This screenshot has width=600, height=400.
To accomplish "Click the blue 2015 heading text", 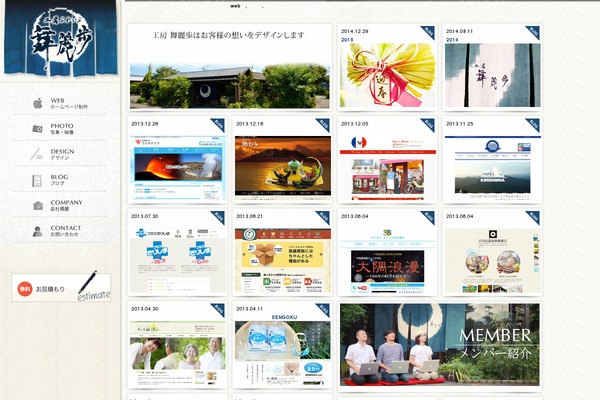I will (347, 39).
